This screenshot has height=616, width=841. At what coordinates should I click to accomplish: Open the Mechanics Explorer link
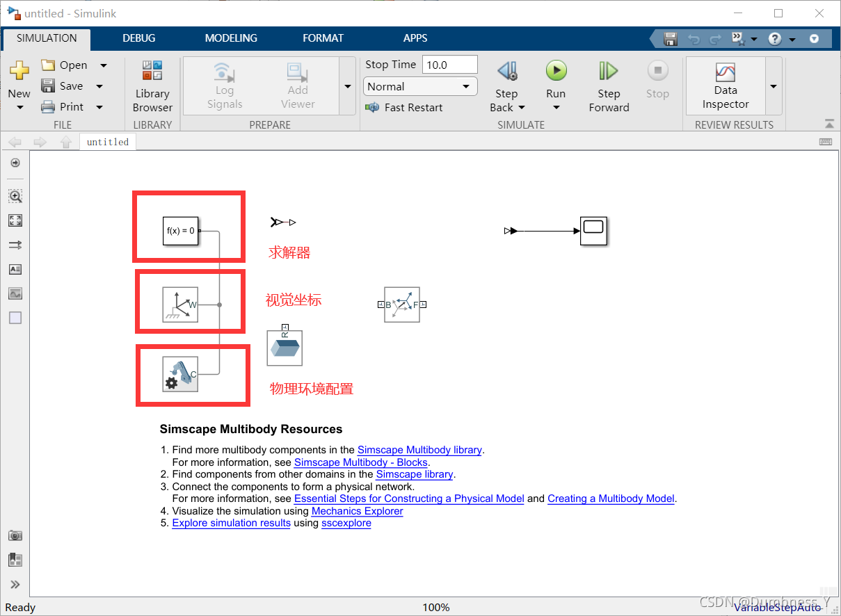click(x=358, y=511)
